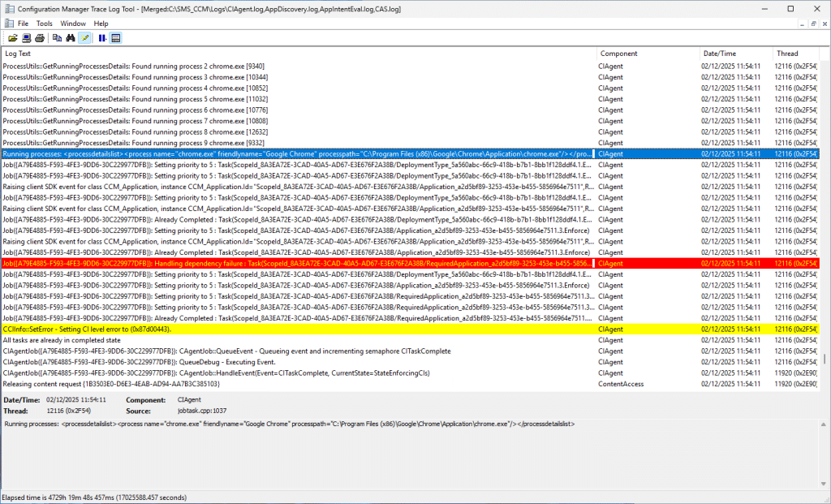Click the Thread column header
831x504 pixels.
[x=794, y=54]
